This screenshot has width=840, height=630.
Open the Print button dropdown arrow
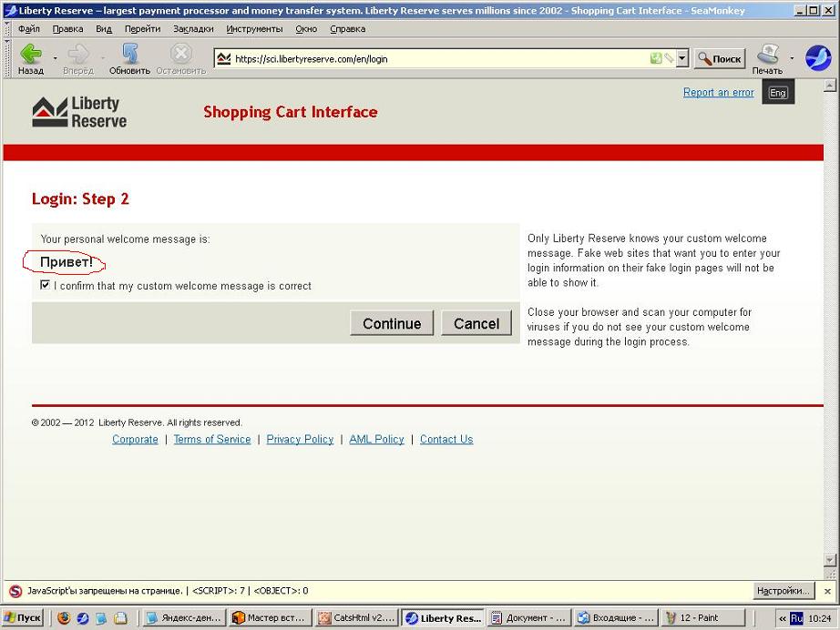click(792, 57)
